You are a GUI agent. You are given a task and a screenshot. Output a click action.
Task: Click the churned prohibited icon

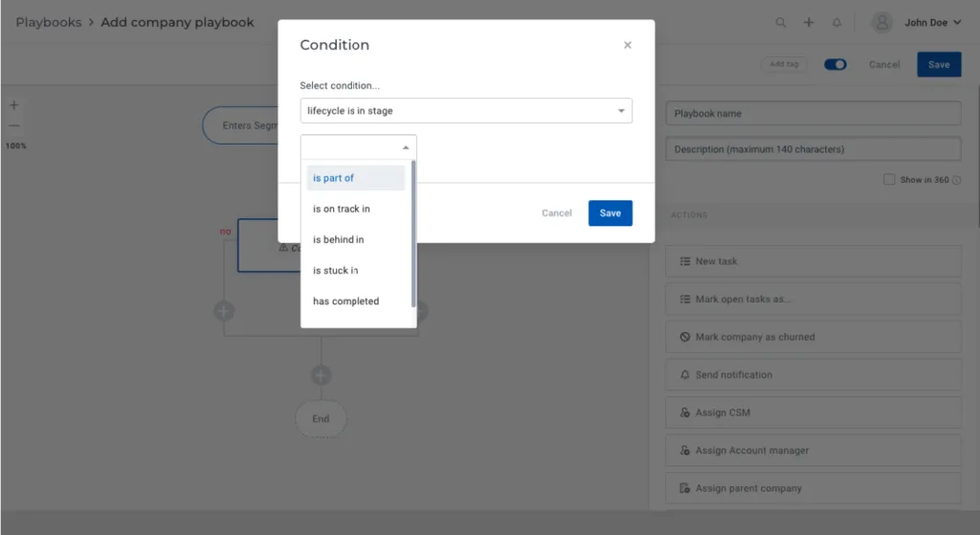[x=685, y=337]
